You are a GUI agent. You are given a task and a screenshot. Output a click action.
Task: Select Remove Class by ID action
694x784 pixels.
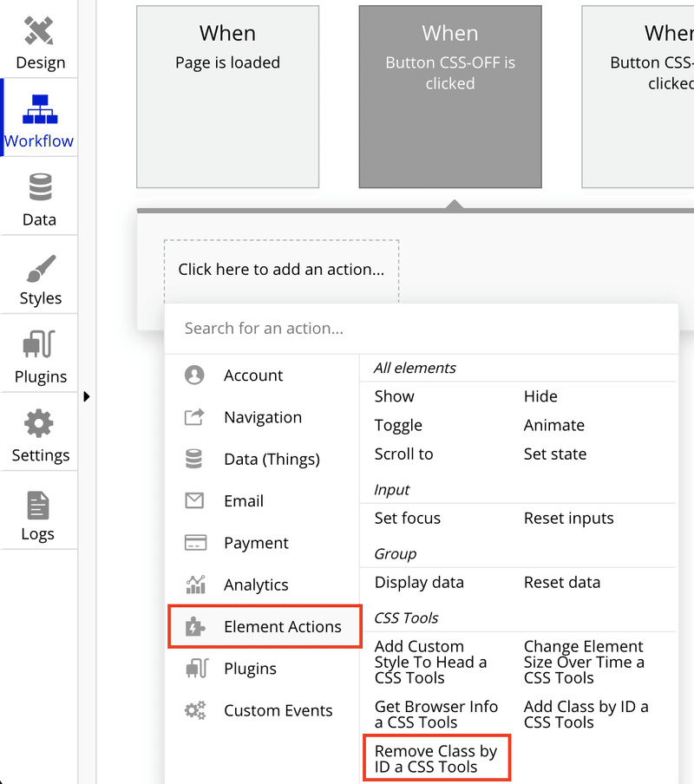click(436, 759)
